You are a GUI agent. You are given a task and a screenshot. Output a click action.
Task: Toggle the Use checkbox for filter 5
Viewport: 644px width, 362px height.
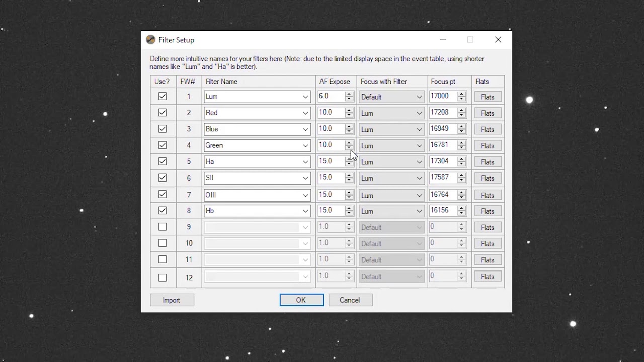pyautogui.click(x=163, y=161)
